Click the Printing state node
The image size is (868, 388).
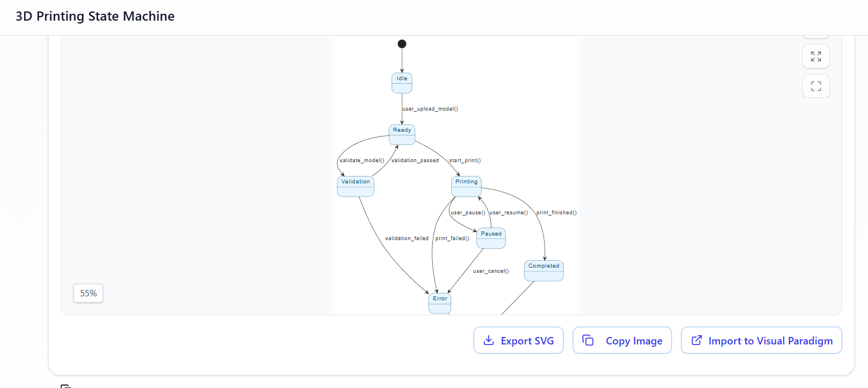[466, 186]
